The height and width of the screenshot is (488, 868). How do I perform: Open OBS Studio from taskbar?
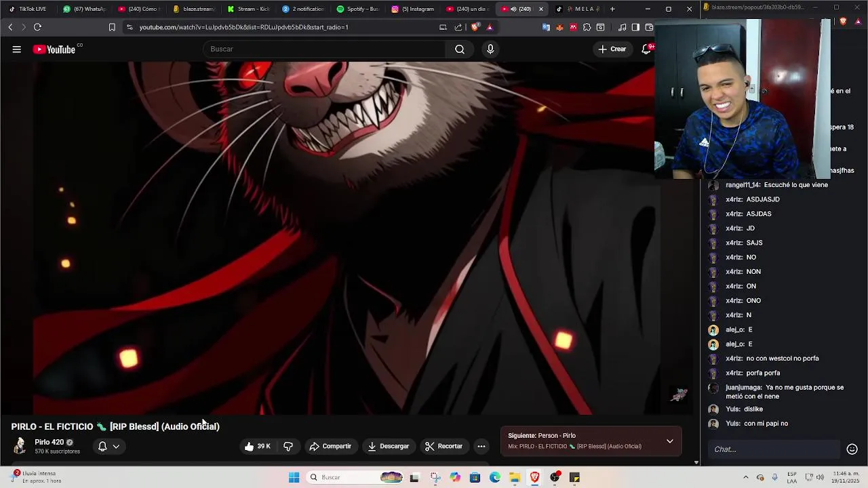[x=555, y=477]
